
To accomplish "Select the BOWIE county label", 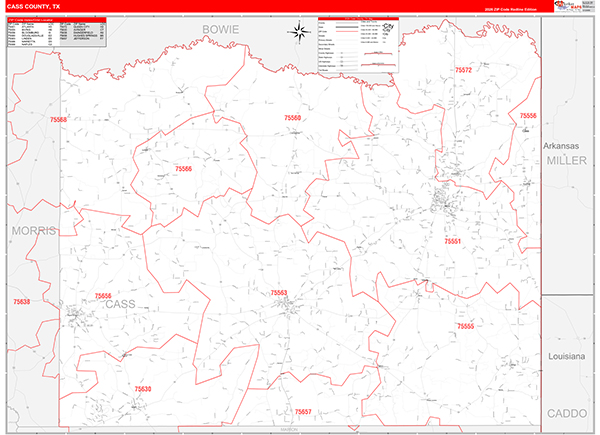I will (220, 29).
